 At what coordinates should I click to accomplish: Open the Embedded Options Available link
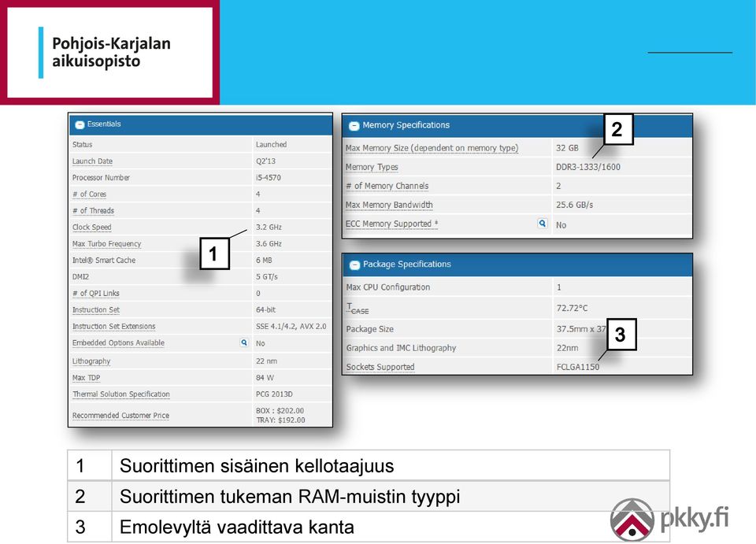click(118, 343)
